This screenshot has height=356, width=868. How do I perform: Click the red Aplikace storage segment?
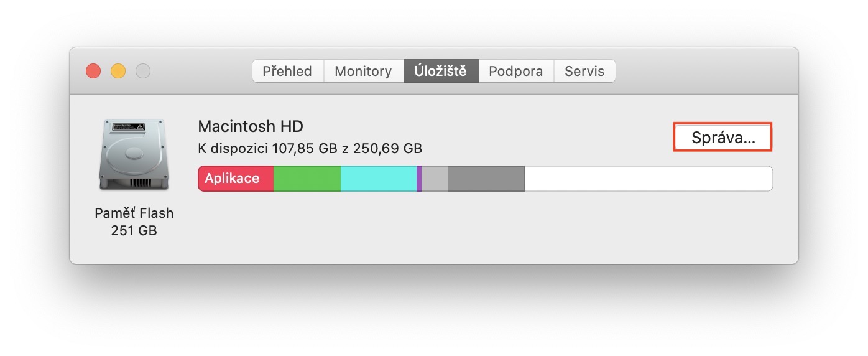(236, 179)
